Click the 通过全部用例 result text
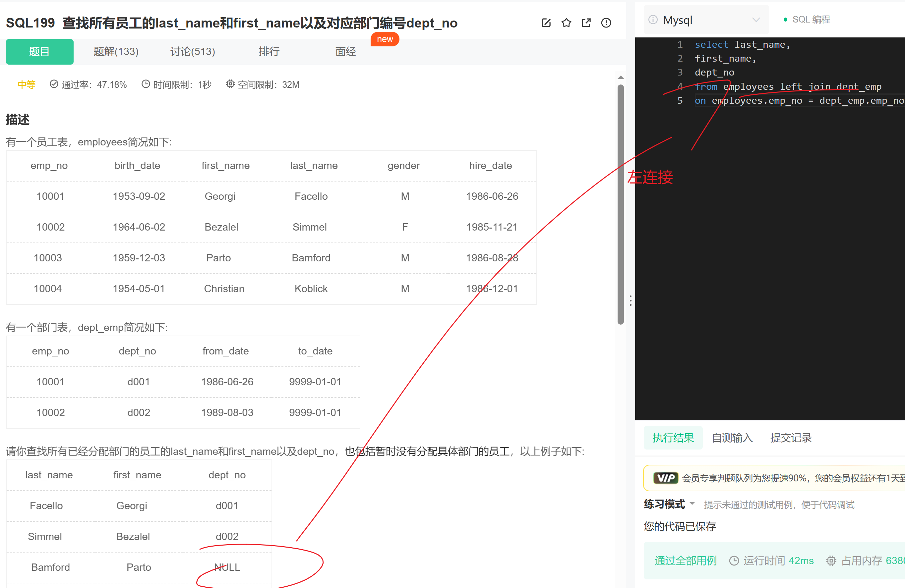The image size is (905, 588). 686,561
